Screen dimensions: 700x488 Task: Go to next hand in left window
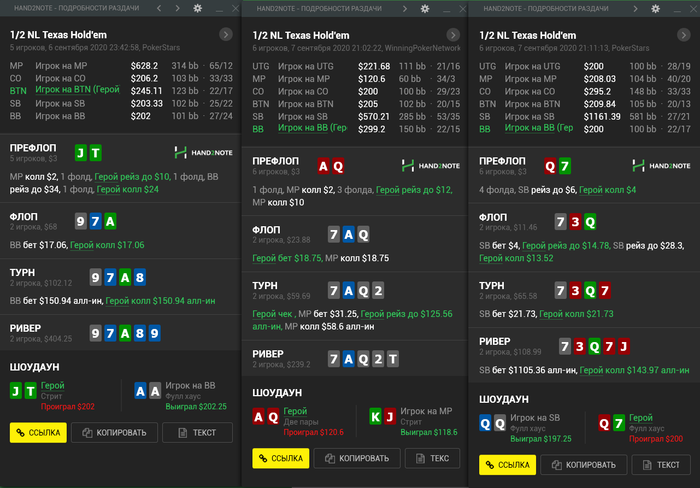tap(177, 8)
